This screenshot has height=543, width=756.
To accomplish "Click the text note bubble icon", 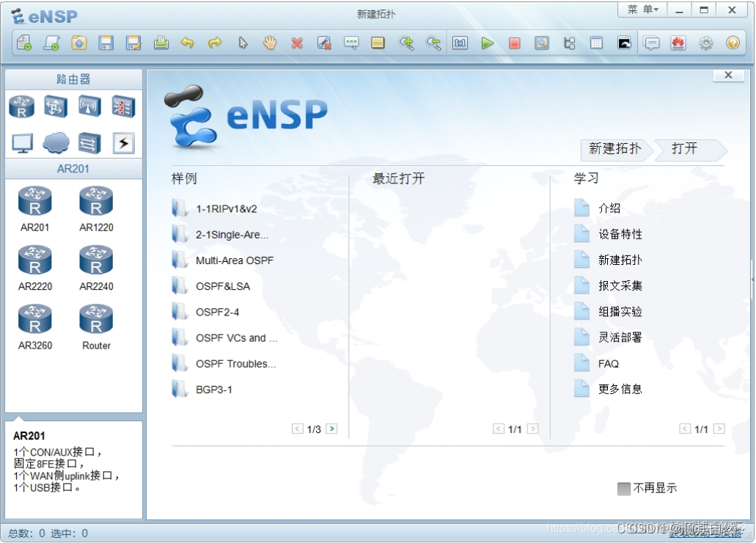I will 351,43.
